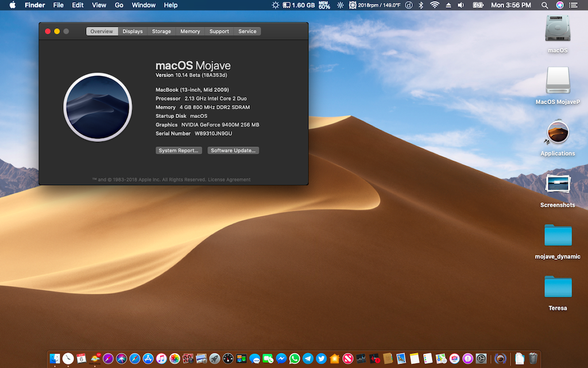Switch to the Memory tab
The width and height of the screenshot is (588, 368).
(x=190, y=31)
